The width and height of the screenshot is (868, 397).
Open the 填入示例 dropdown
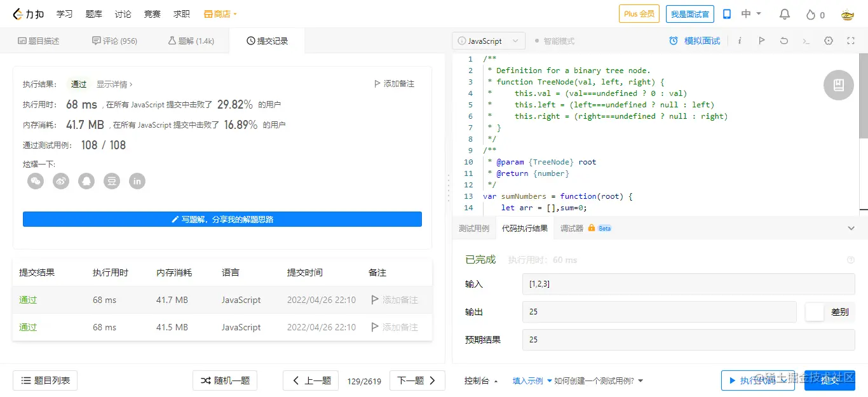click(x=532, y=381)
